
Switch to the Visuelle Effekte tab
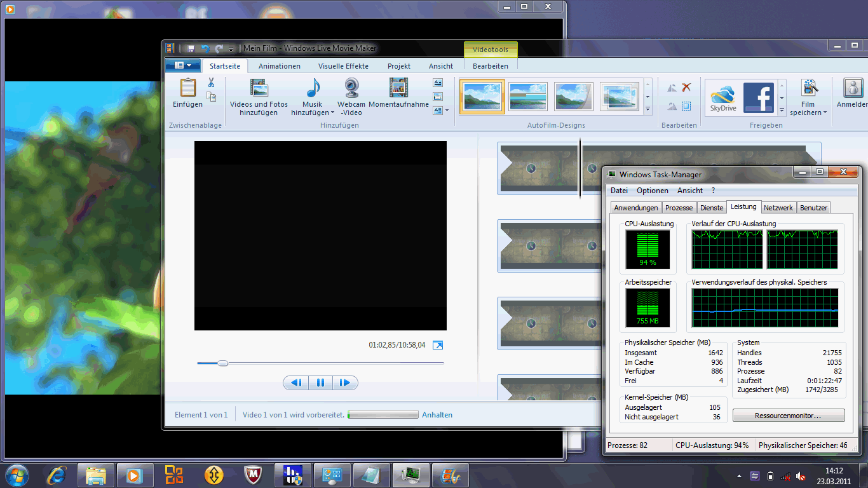tap(343, 66)
